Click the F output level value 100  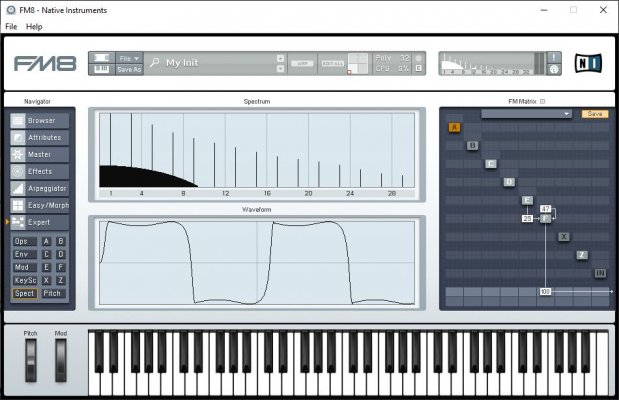pyautogui.click(x=545, y=291)
